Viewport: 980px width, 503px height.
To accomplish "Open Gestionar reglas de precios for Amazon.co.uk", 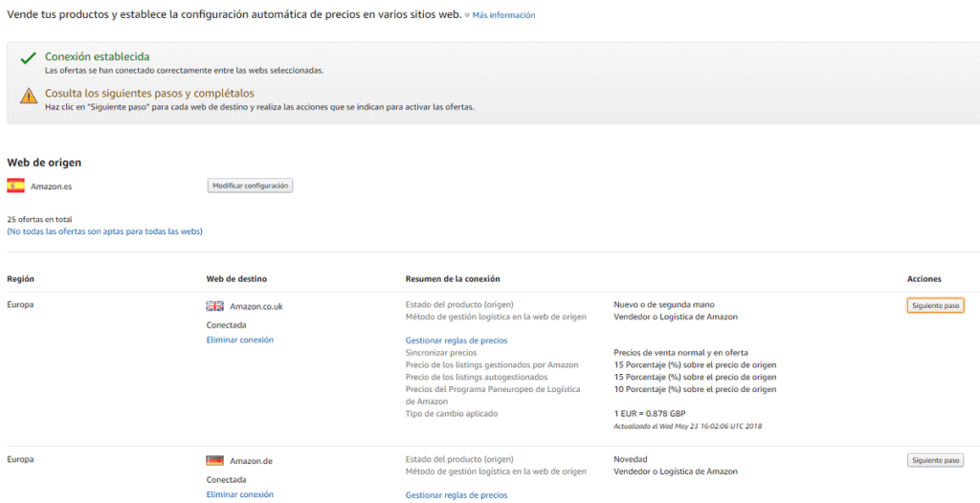I will pos(457,340).
